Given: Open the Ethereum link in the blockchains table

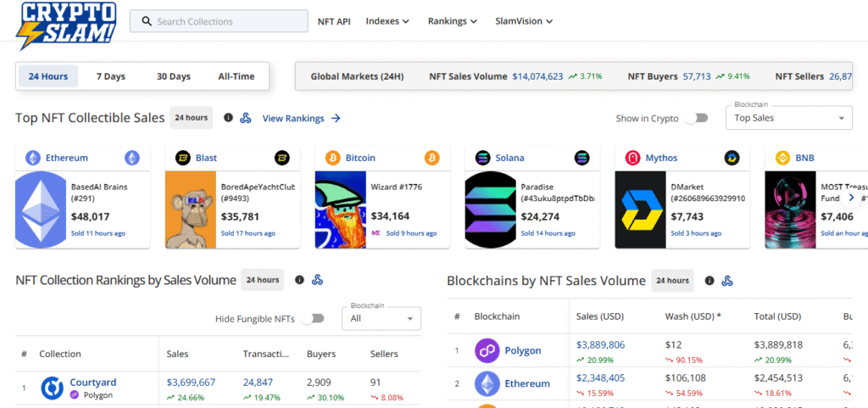Looking at the screenshot, I should pyautogui.click(x=527, y=383).
